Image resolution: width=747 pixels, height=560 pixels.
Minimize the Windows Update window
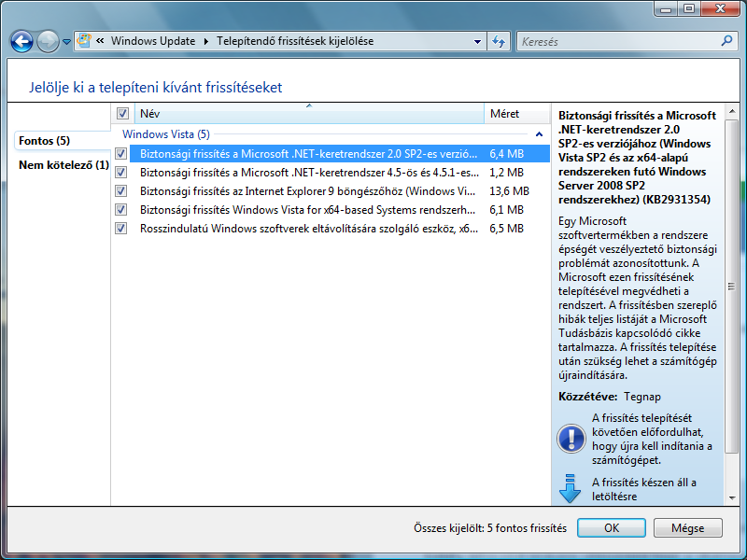pyautogui.click(x=666, y=8)
